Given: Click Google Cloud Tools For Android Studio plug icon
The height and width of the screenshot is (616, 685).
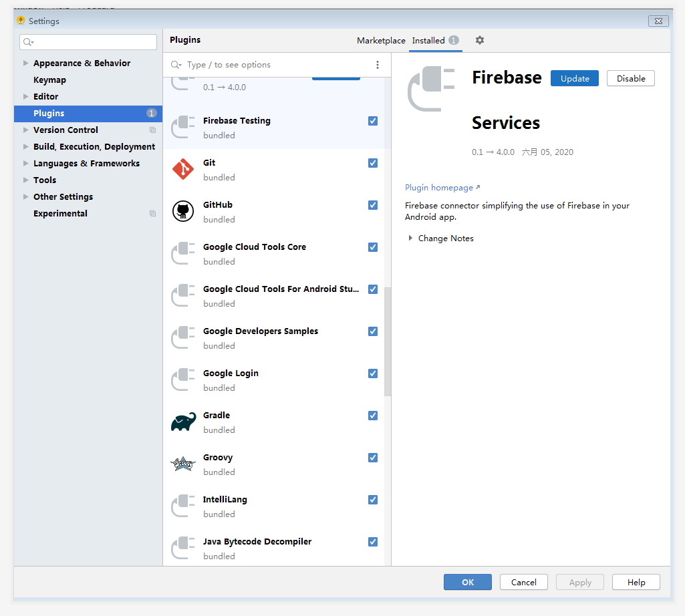Looking at the screenshot, I should 183,295.
